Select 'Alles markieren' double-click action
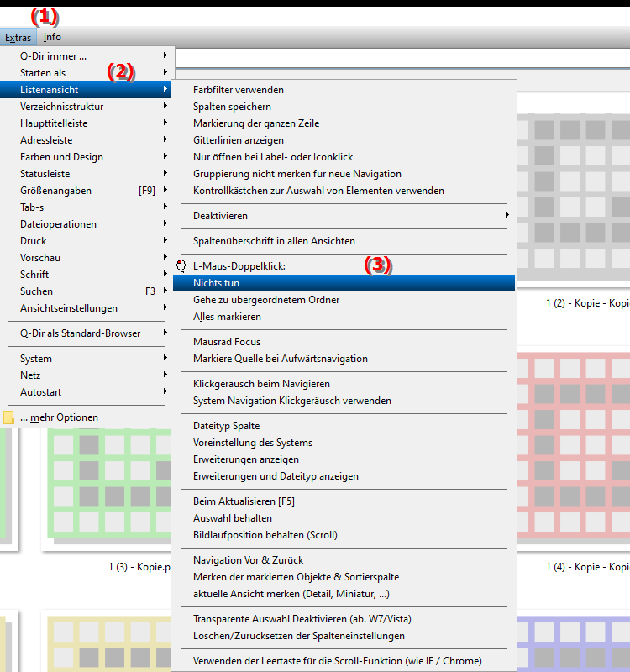Image resolution: width=630 pixels, height=672 pixels. (344, 317)
